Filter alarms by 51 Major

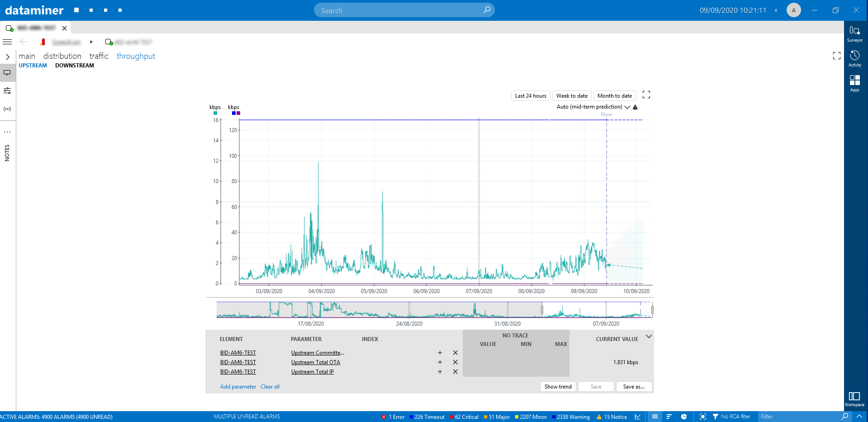[497, 417]
